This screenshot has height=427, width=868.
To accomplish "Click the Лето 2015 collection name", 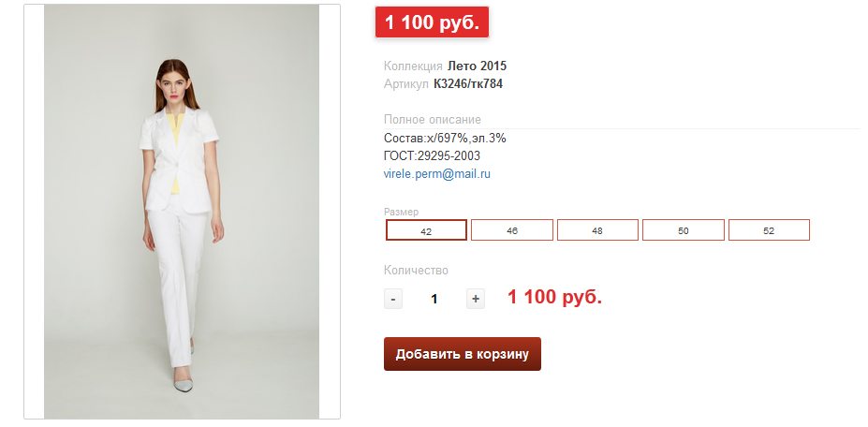I will [x=477, y=66].
